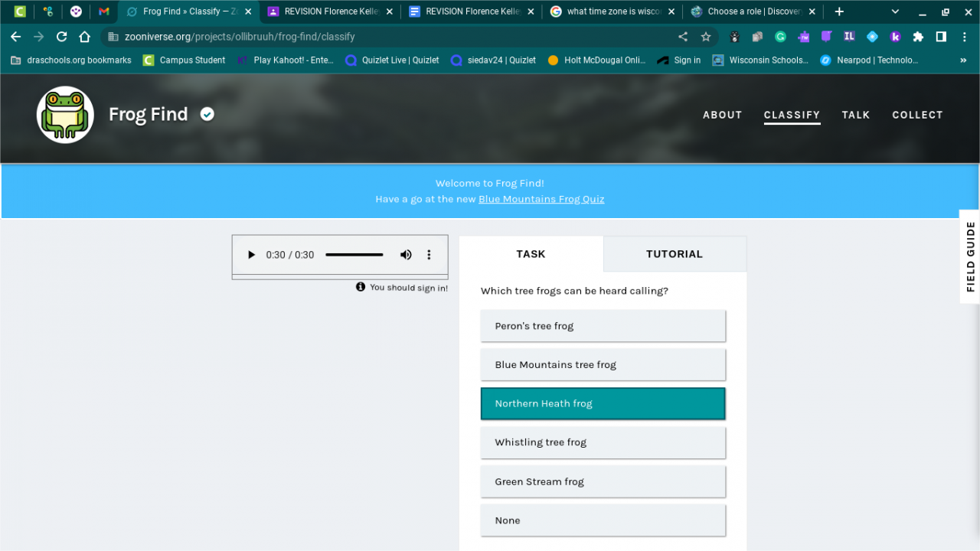
Task: Open the Play Kahoot! bookmark
Action: (286, 60)
